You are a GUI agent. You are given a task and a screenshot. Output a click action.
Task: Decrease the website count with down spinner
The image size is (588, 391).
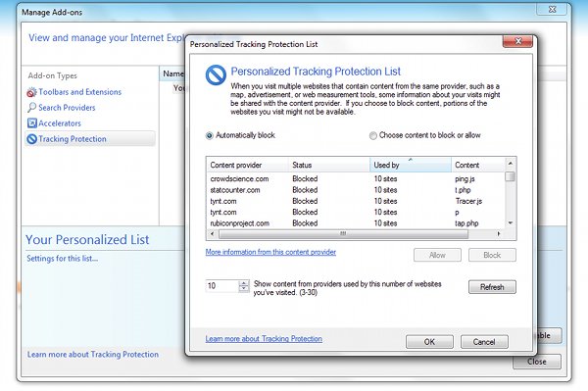point(244,289)
